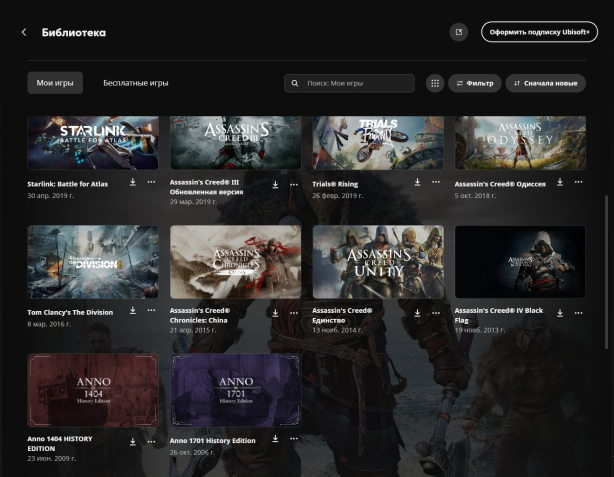This screenshot has height=477, width=614.
Task: Download Anno 1404 History Edition
Action: pyautogui.click(x=133, y=440)
